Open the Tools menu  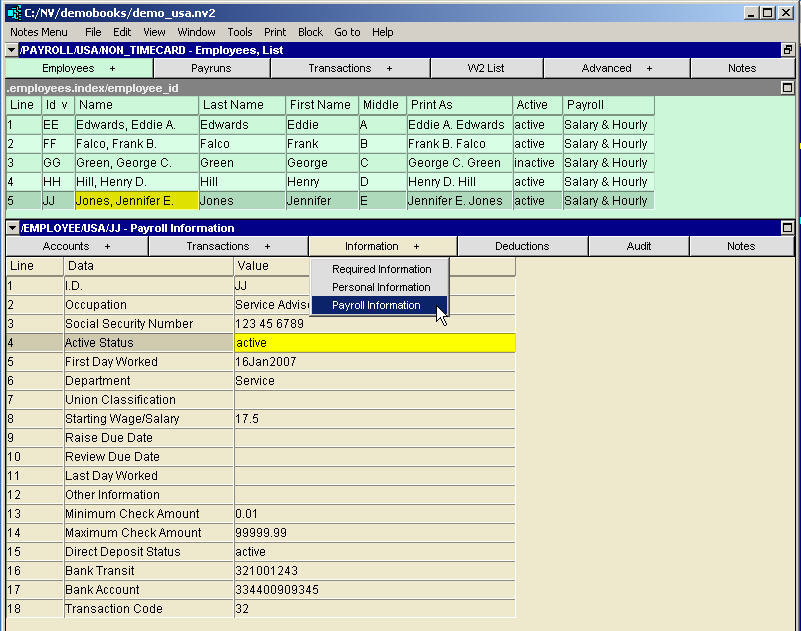tap(239, 32)
